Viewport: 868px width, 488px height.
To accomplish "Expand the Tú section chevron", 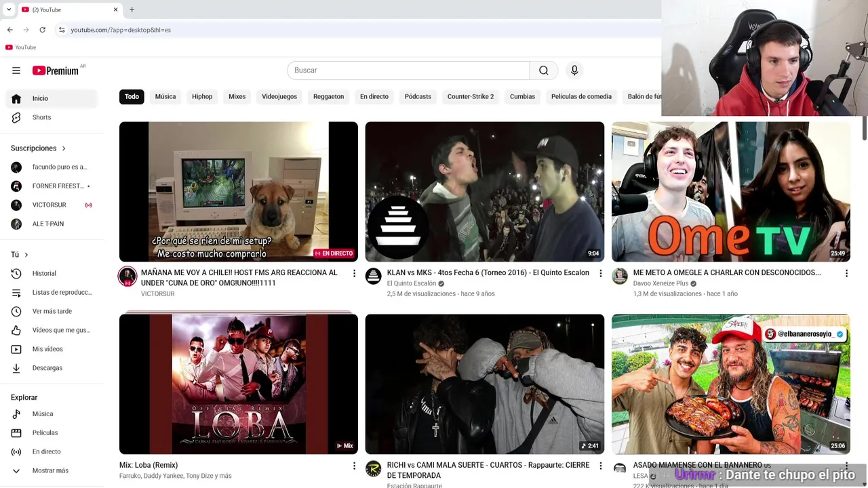I will pyautogui.click(x=26, y=255).
